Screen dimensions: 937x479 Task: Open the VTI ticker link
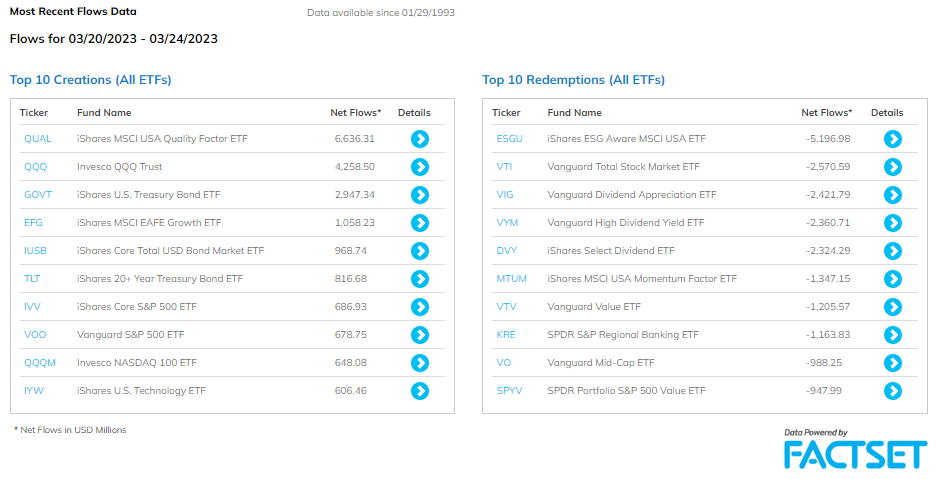click(x=504, y=167)
